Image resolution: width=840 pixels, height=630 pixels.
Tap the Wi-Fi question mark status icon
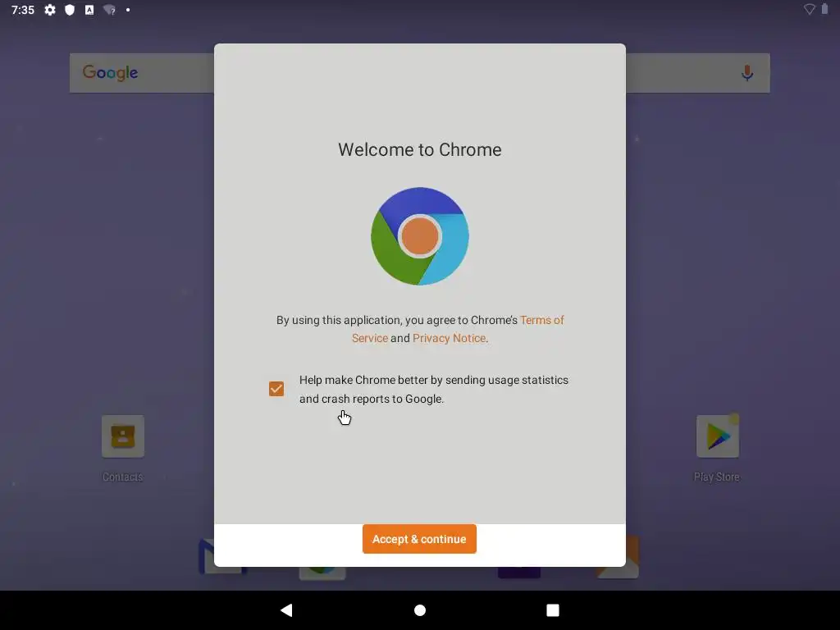point(109,10)
